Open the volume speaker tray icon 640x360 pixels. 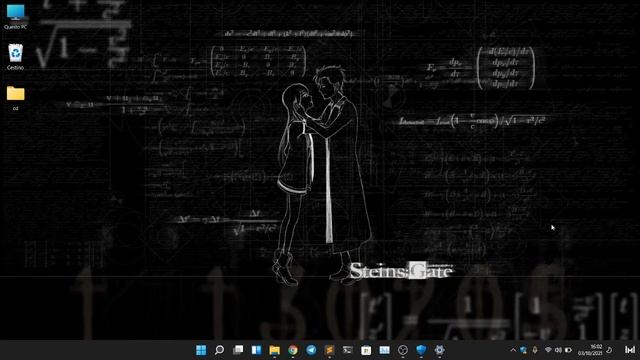pos(558,350)
